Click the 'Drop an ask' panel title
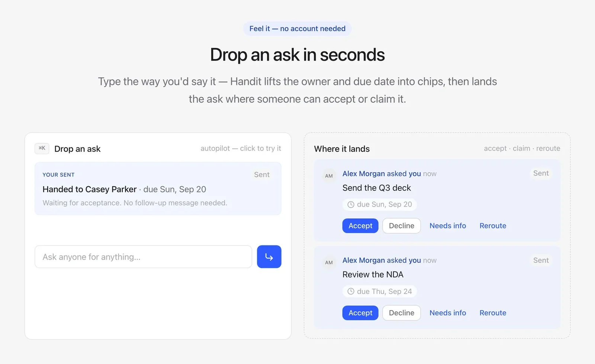 (77, 149)
